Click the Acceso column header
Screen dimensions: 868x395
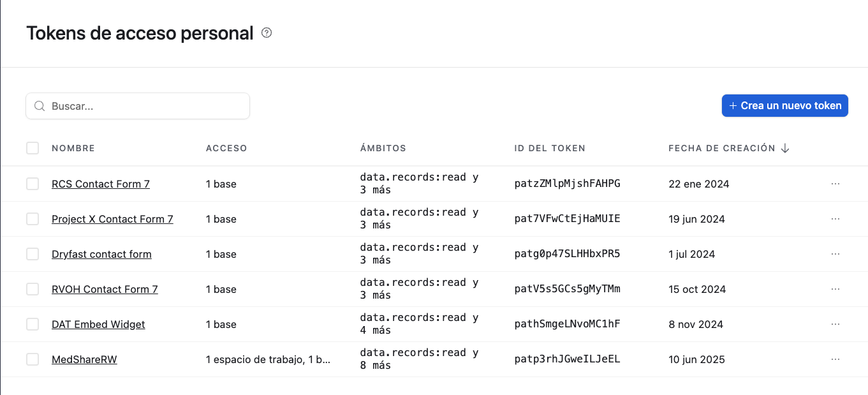pyautogui.click(x=226, y=148)
